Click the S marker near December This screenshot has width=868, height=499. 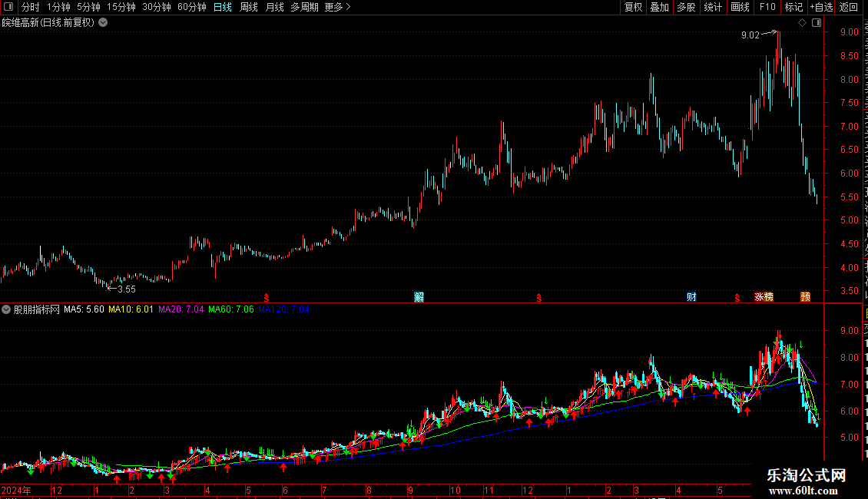pos(538,298)
